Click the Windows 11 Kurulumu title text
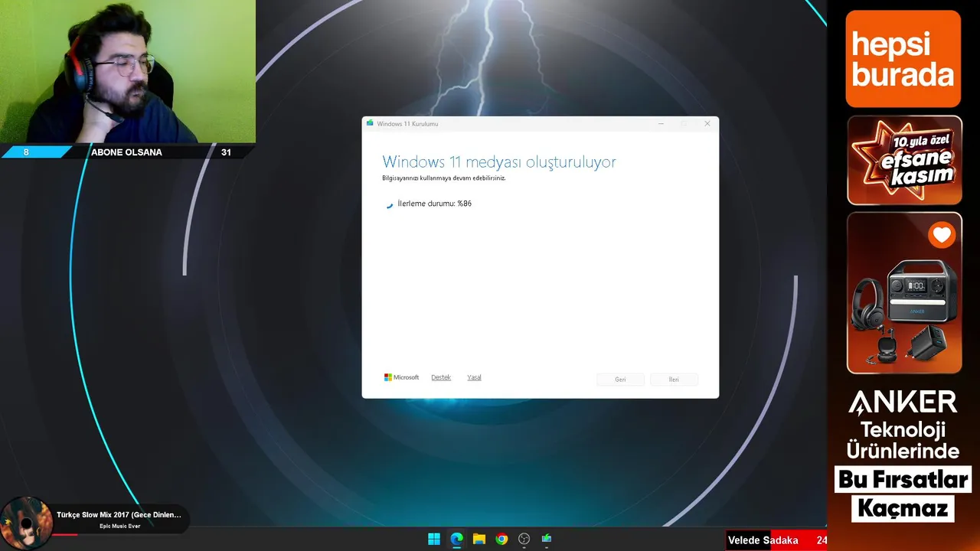The height and width of the screenshot is (551, 980). (x=407, y=124)
